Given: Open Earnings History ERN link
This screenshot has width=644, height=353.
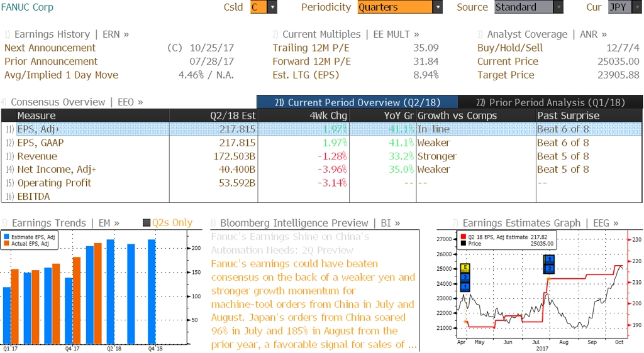Looking at the screenshot, I should coord(72,35).
